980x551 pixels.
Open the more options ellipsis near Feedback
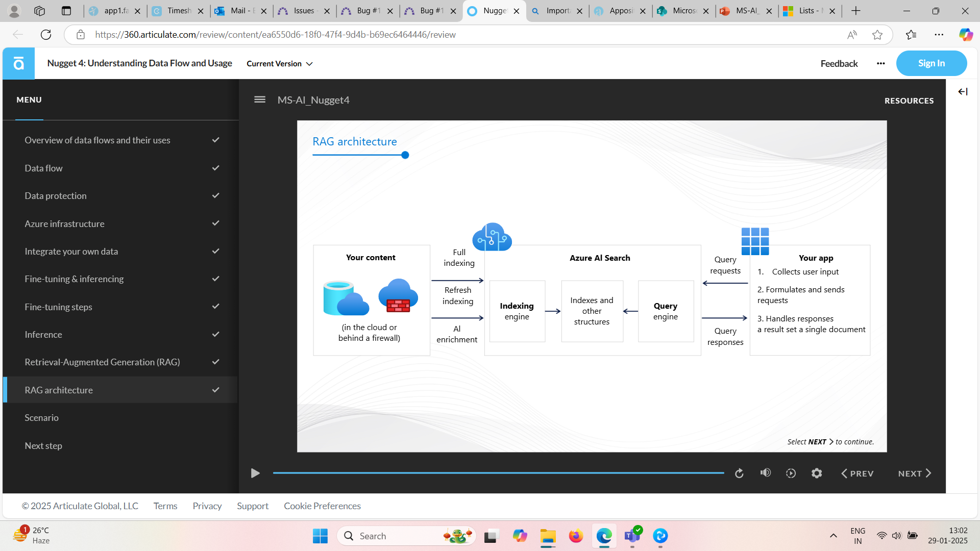880,63
